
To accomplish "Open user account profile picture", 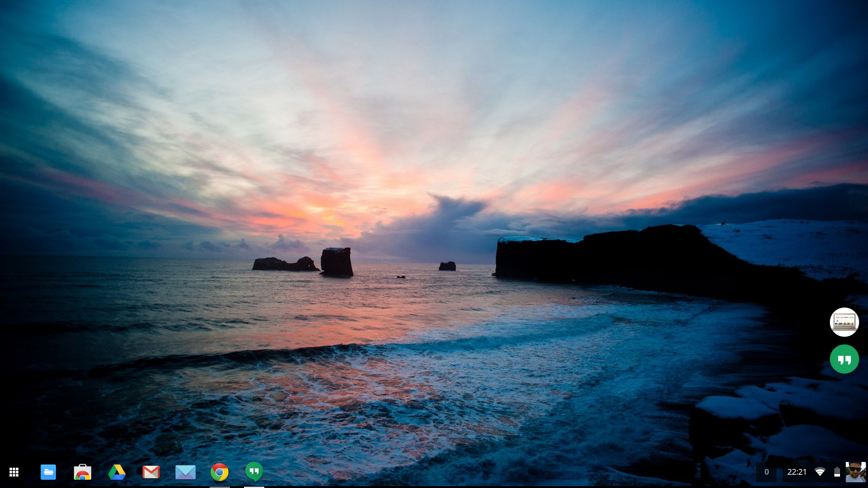I will click(x=855, y=472).
